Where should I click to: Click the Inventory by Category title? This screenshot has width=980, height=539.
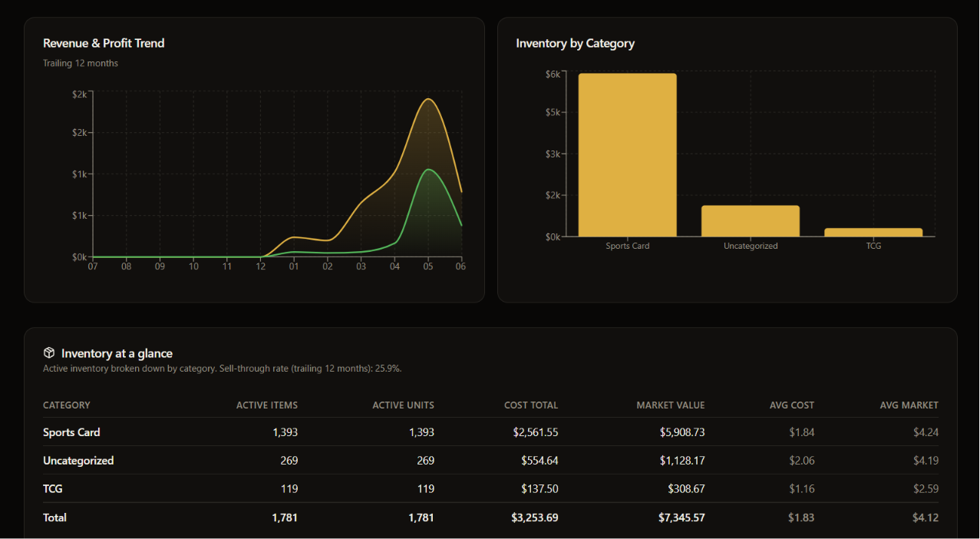pyautogui.click(x=575, y=43)
